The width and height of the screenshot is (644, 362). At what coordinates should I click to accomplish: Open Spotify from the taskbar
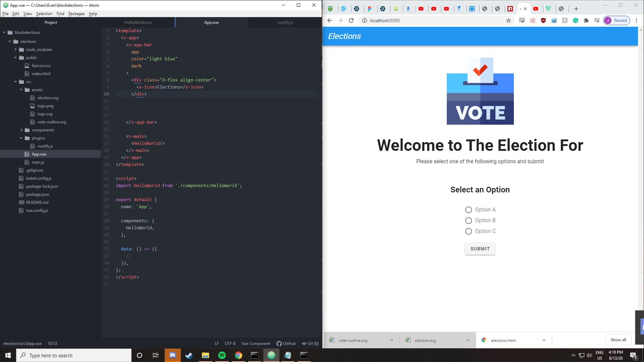click(222, 355)
